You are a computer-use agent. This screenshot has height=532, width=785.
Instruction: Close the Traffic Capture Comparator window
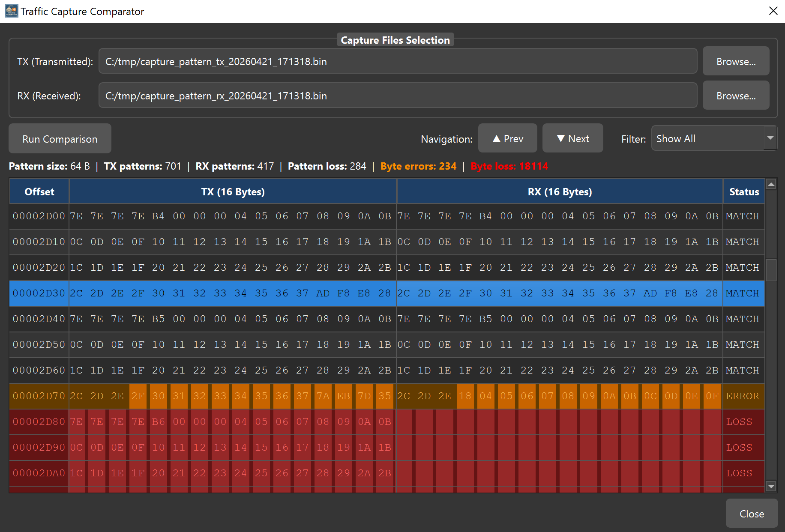point(773,11)
